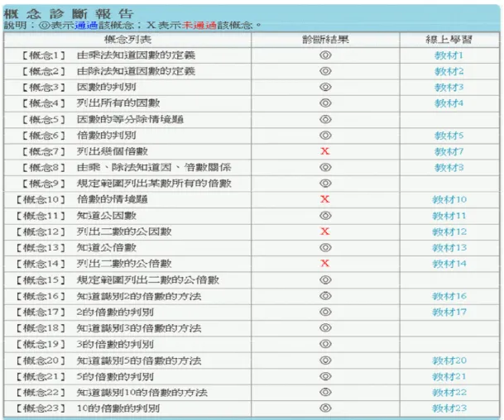Viewport: 504px width, 420px height.
Task: Click the pass circle icon for 概念5
Action: click(325, 119)
